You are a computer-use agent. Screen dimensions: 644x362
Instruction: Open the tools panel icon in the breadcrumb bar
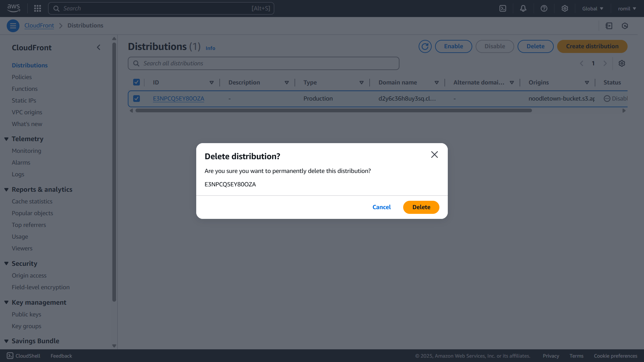click(x=609, y=26)
